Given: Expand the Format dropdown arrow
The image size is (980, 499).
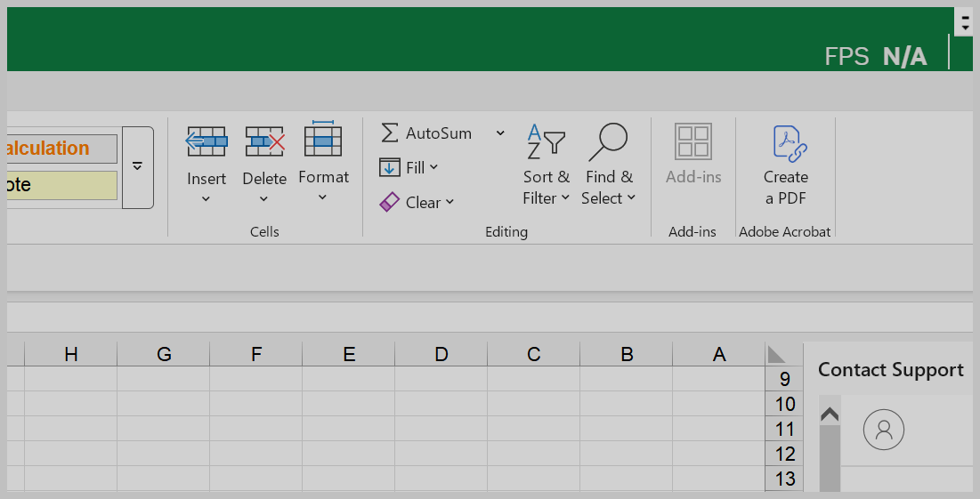Looking at the screenshot, I should (322, 198).
